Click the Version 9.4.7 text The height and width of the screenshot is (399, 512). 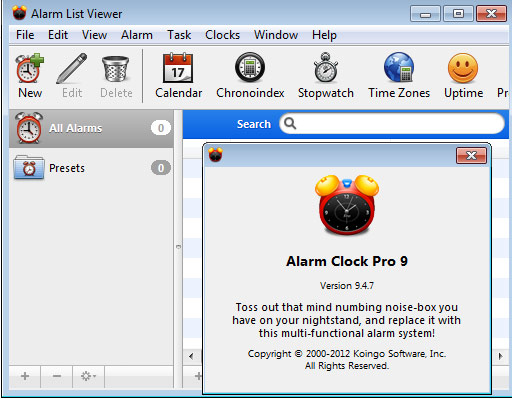pos(347,286)
